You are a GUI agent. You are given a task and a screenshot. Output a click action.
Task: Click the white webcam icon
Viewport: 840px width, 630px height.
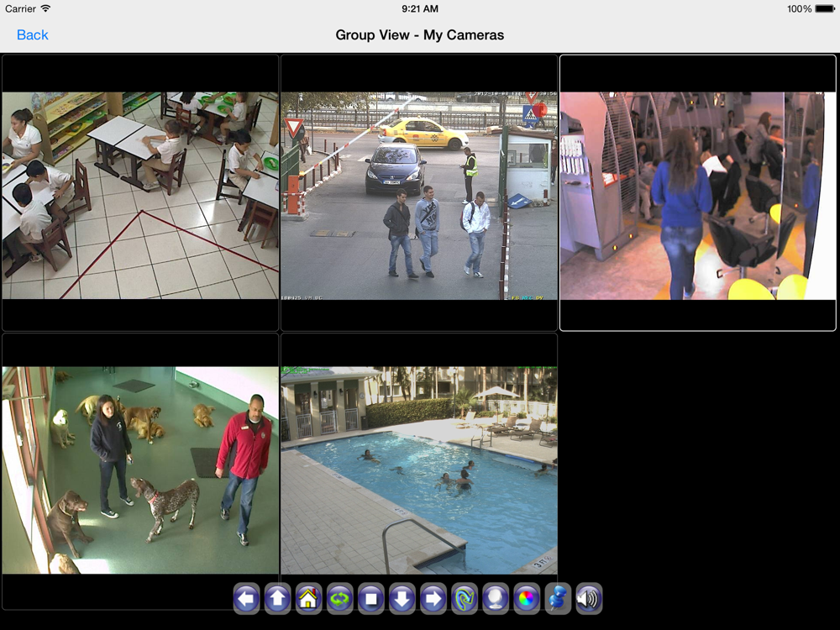tap(495, 598)
